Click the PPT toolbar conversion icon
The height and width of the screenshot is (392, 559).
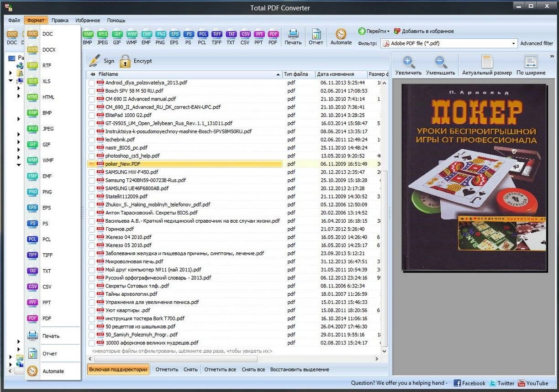(259, 37)
